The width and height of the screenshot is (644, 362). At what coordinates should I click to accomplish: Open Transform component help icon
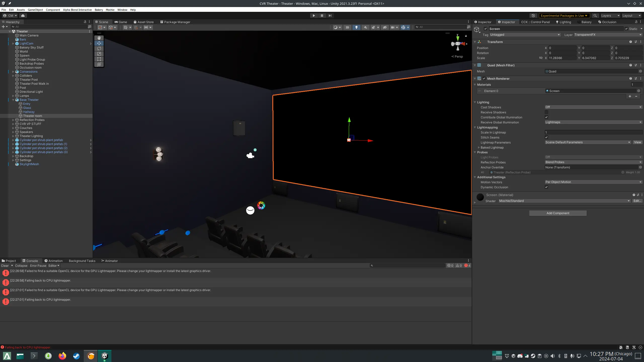pos(630,42)
